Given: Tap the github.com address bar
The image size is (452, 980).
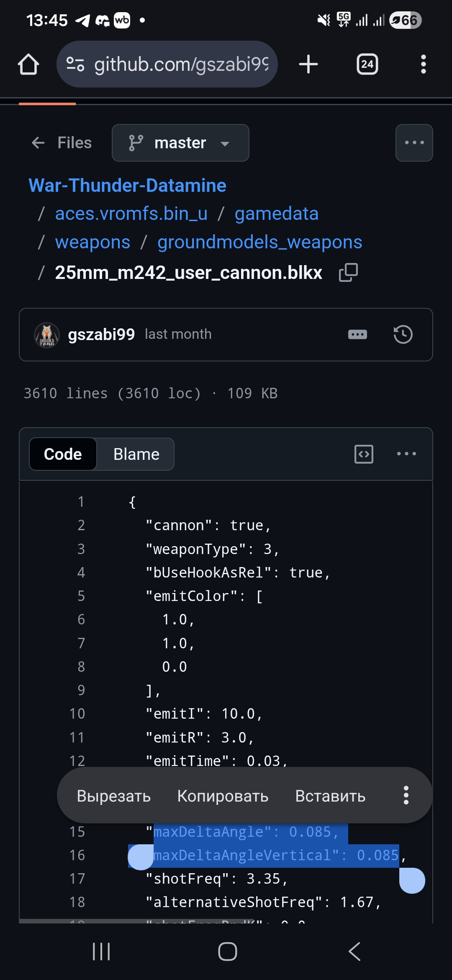Looking at the screenshot, I should [x=180, y=64].
